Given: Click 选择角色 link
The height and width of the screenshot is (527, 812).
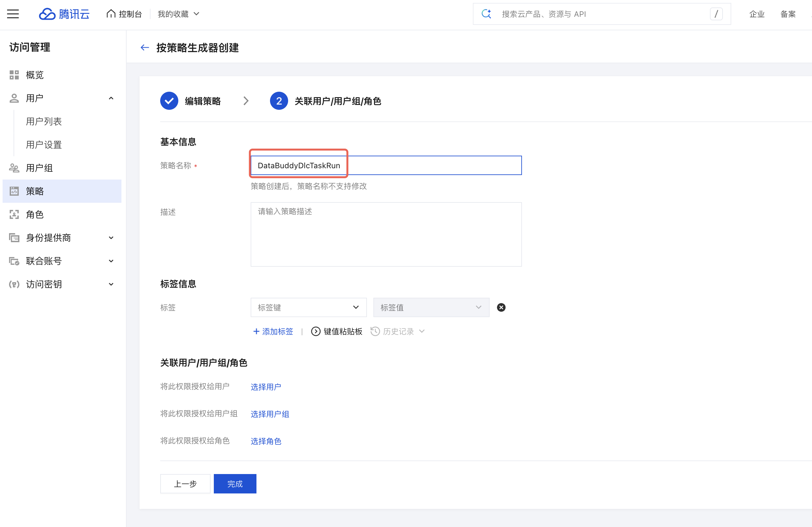Looking at the screenshot, I should [x=266, y=441].
